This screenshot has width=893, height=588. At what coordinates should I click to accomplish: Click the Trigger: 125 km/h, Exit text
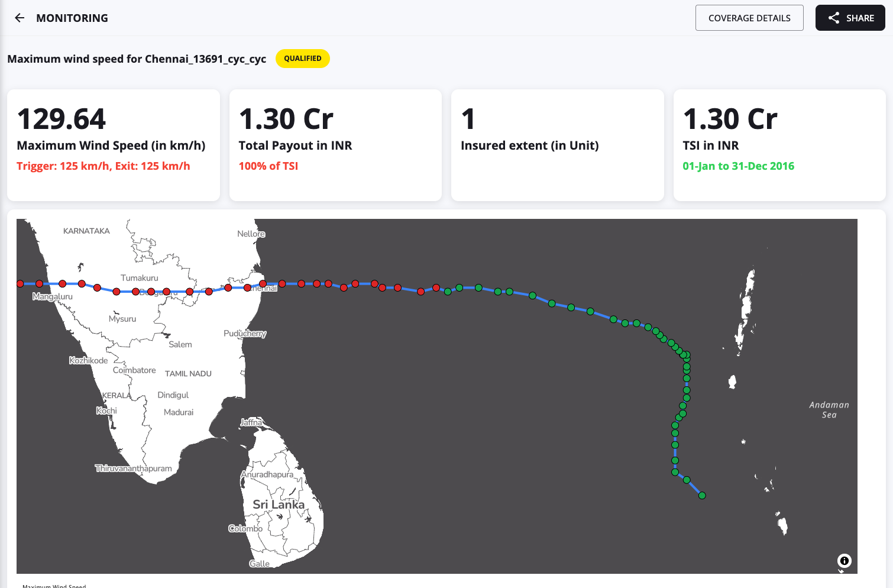103,166
